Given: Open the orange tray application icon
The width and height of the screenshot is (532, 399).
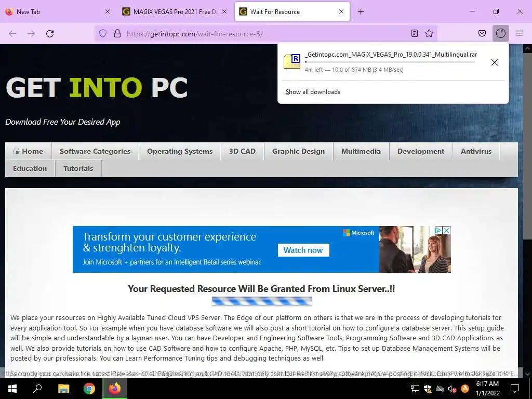Looking at the screenshot, I should point(465,389).
